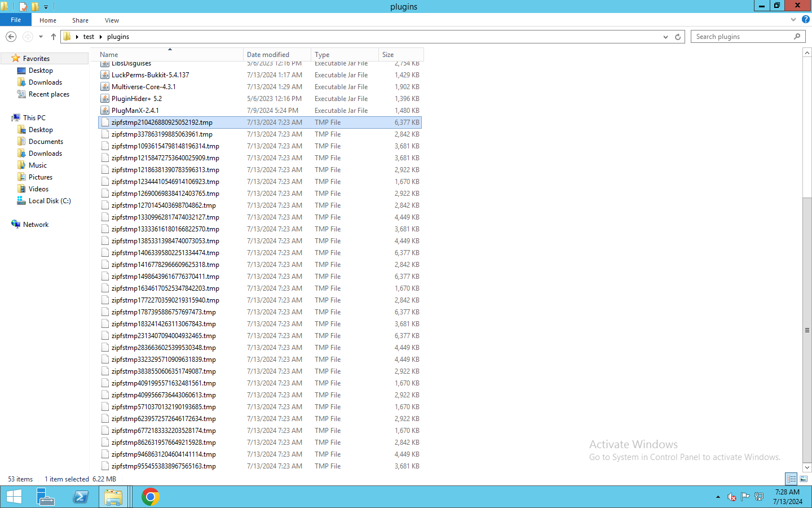Click Properties quick access icon

pyautogui.click(x=23, y=7)
